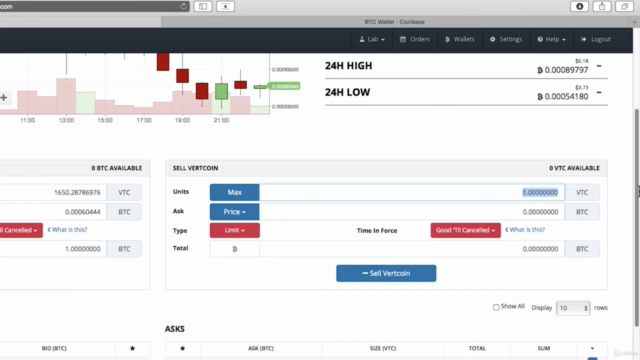The image size is (640, 360).
Task: Open the browser downloads icon
Action: (x=580, y=6)
